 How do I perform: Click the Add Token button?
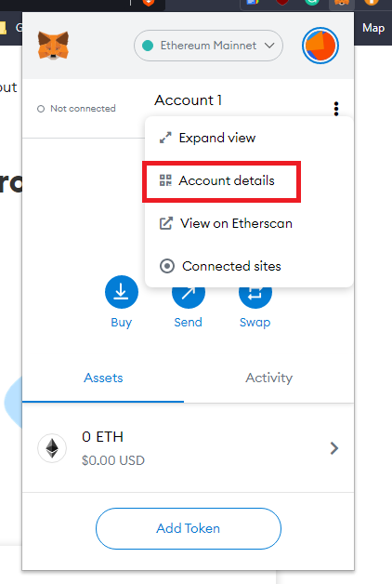[189, 528]
